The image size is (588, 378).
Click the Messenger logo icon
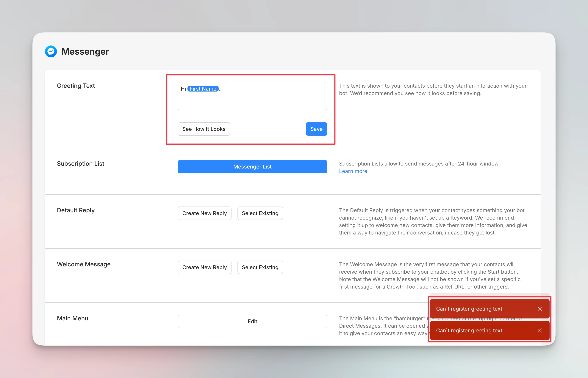coord(51,52)
